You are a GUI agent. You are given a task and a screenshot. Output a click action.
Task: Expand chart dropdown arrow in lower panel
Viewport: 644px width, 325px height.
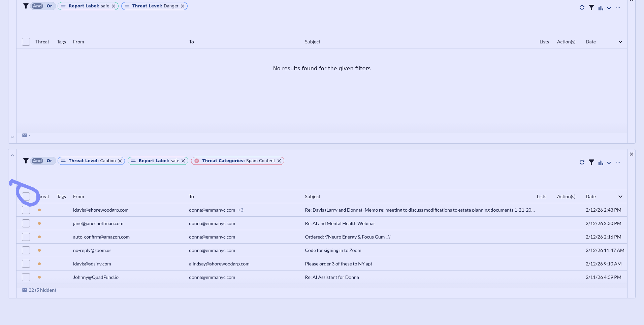tap(609, 163)
